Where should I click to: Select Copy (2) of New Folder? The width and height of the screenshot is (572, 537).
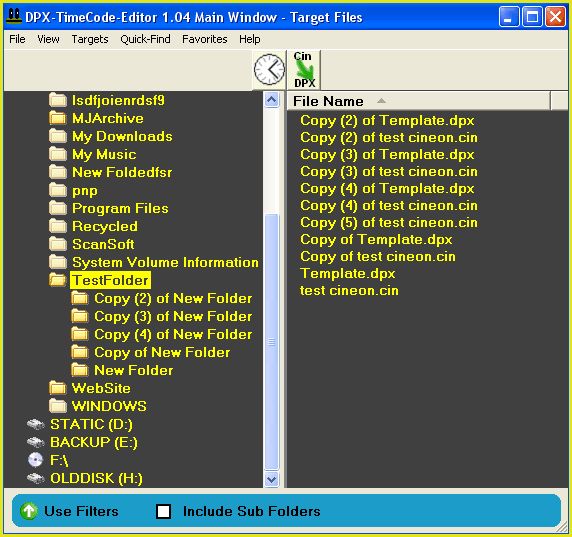[x=173, y=298]
